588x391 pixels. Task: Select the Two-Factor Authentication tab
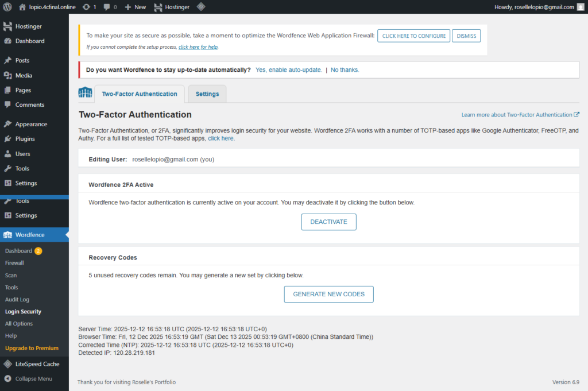click(x=140, y=94)
